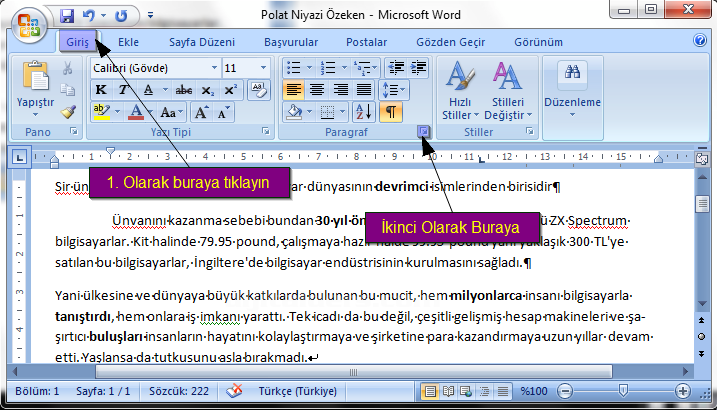Switch to the Ekle tab
The image size is (717, 410).
click(128, 42)
